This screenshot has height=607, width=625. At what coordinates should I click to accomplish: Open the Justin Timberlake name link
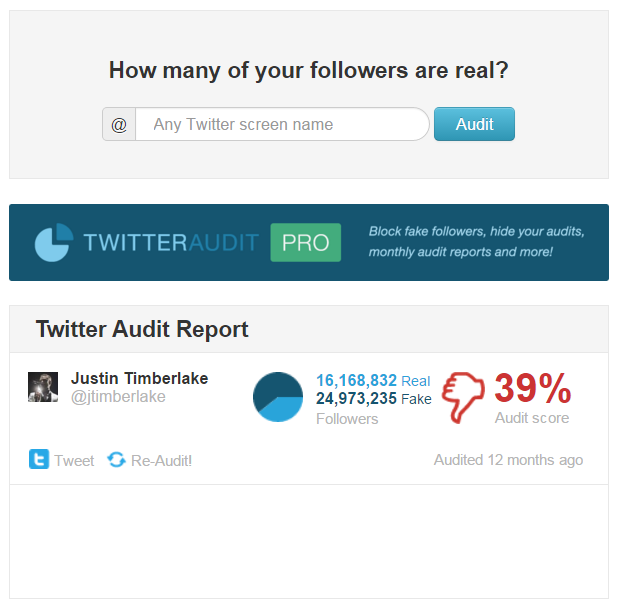coord(140,378)
